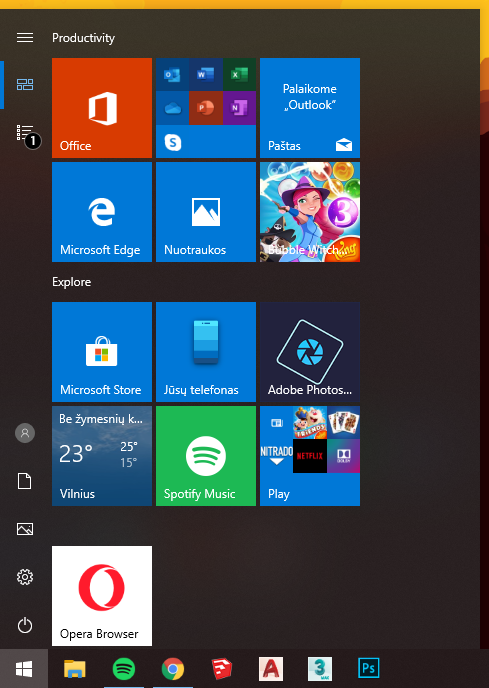This screenshot has height=688, width=489.
Task: Launch Word from the Office apps folder tile
Action: pyautogui.click(x=206, y=74)
